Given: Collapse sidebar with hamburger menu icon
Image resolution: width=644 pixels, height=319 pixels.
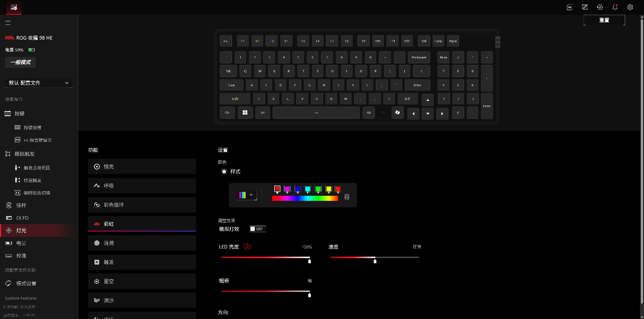Looking at the screenshot, I should coord(8,23).
